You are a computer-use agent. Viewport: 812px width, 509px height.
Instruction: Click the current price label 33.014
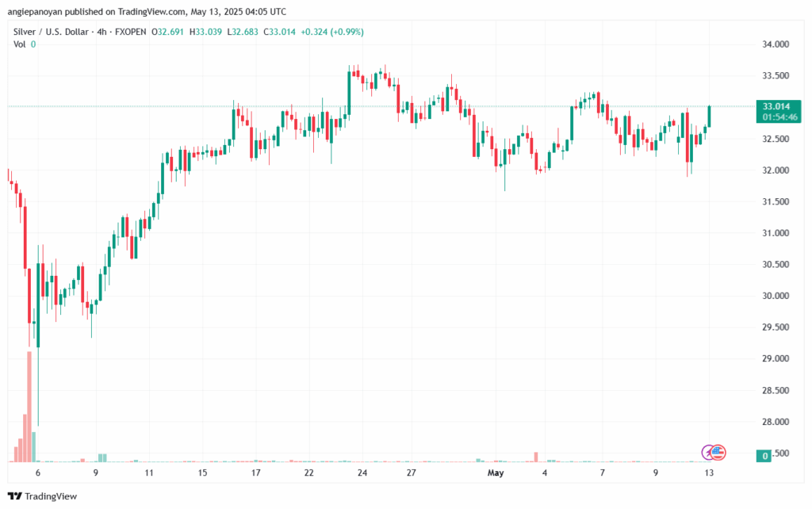point(776,106)
